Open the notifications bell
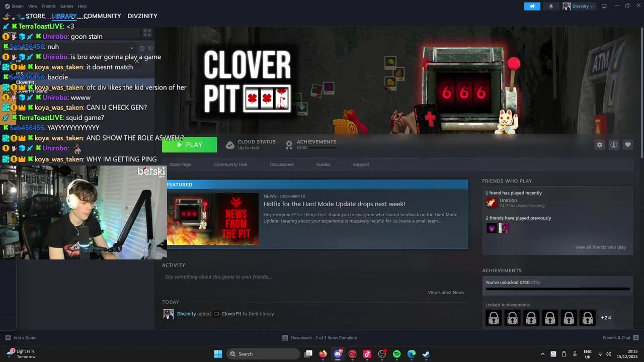Screen dimensions: 644x362 [551, 6]
